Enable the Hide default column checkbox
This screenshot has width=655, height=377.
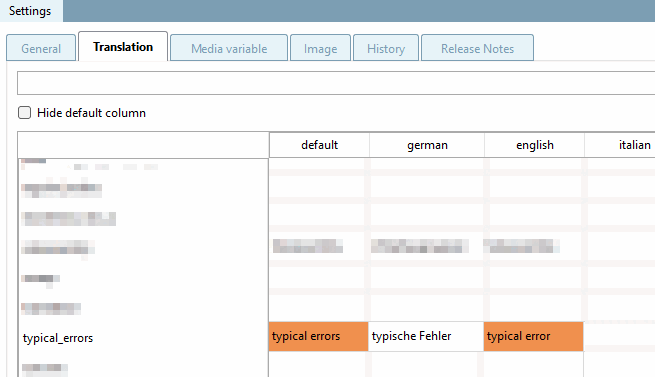pyautogui.click(x=24, y=112)
